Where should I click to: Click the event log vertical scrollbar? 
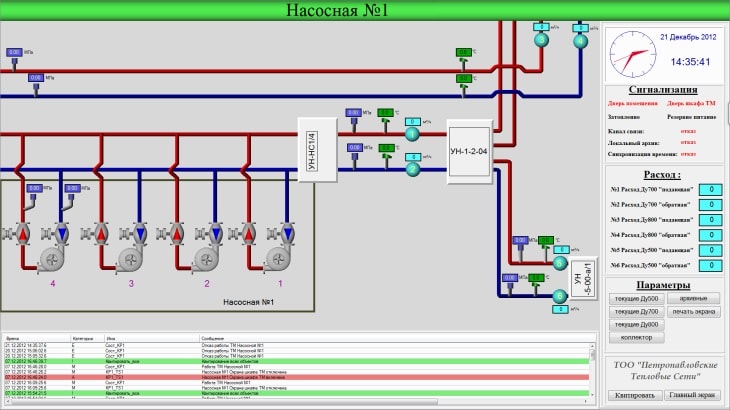591,370
